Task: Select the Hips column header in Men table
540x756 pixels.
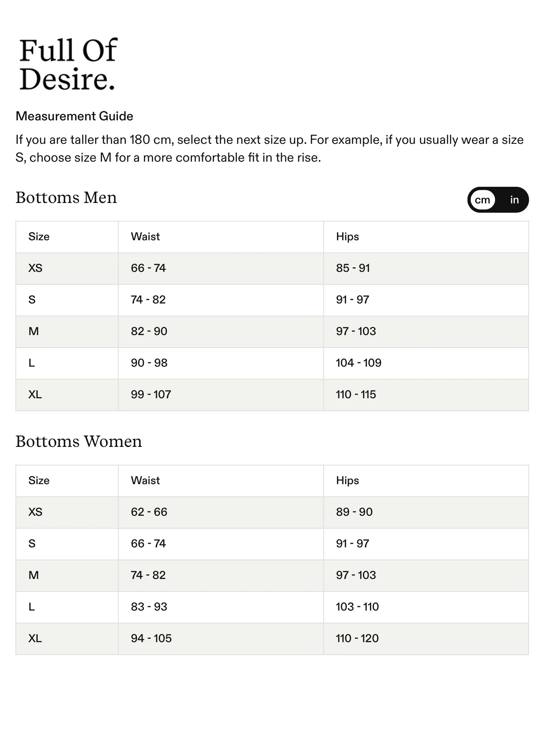Action: pyautogui.click(x=348, y=237)
